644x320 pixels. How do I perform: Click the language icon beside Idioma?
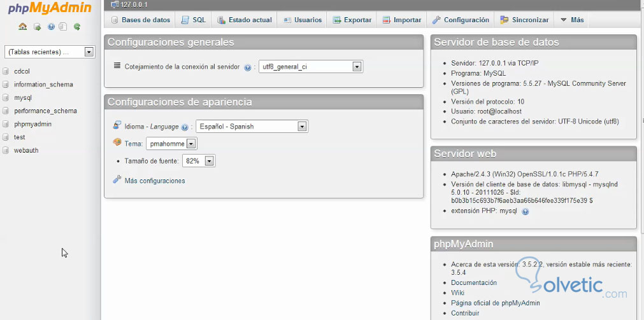pos(117,125)
